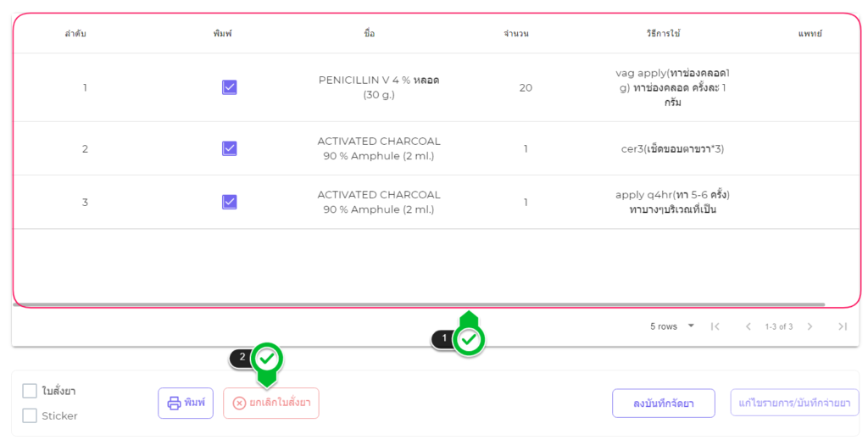This screenshot has height=440, width=868.
Task: Go to next page of table
Action: pyautogui.click(x=810, y=326)
